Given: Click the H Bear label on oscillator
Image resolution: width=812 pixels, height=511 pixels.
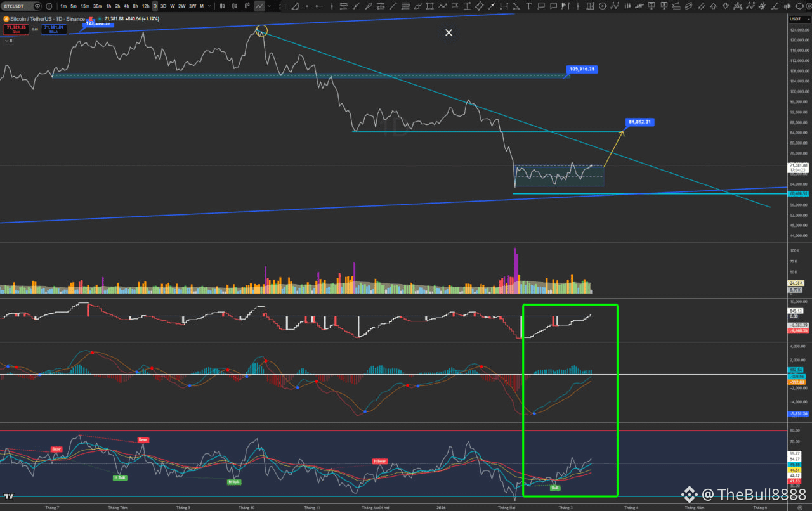Looking at the screenshot, I should click(x=379, y=460).
